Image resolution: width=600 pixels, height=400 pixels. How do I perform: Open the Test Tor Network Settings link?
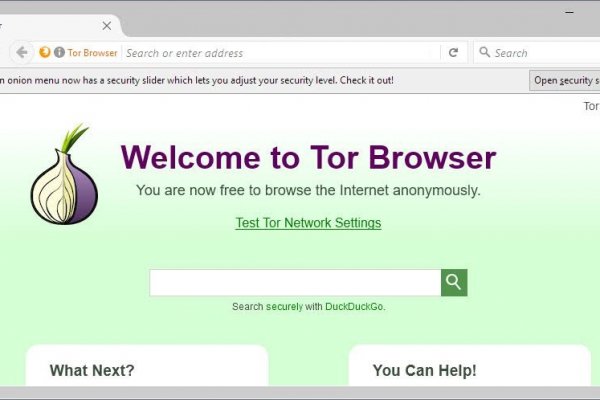(308, 223)
